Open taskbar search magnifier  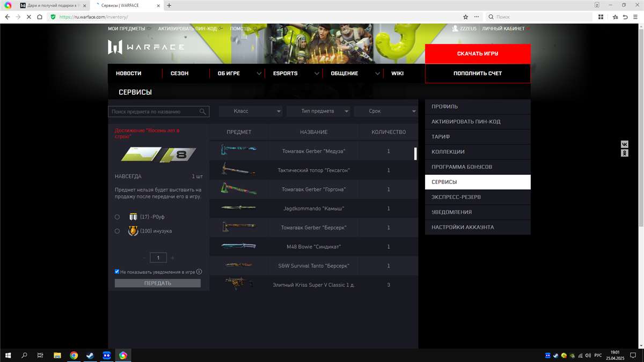(x=24, y=355)
